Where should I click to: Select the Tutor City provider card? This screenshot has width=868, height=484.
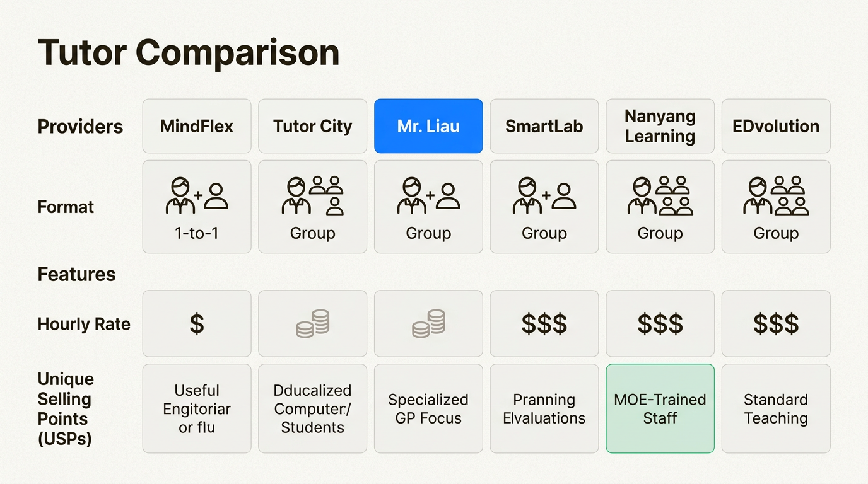(x=312, y=126)
